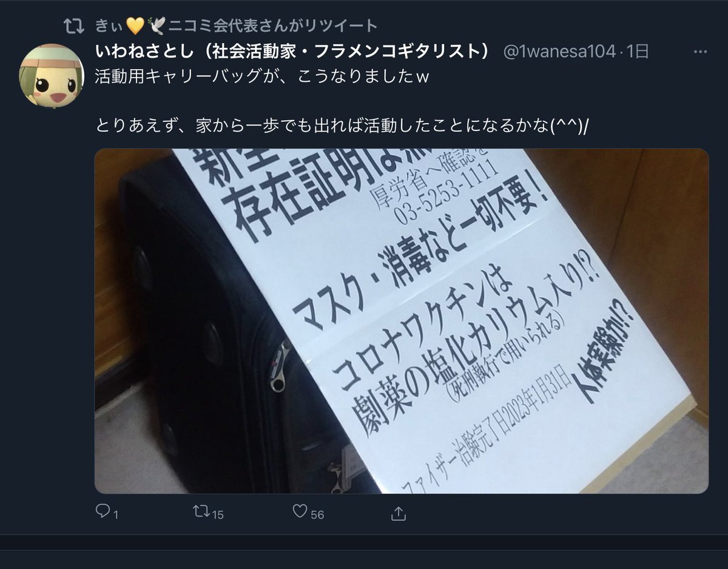Open the share upload icon
Image resolution: width=728 pixels, height=569 pixels.
tap(398, 513)
